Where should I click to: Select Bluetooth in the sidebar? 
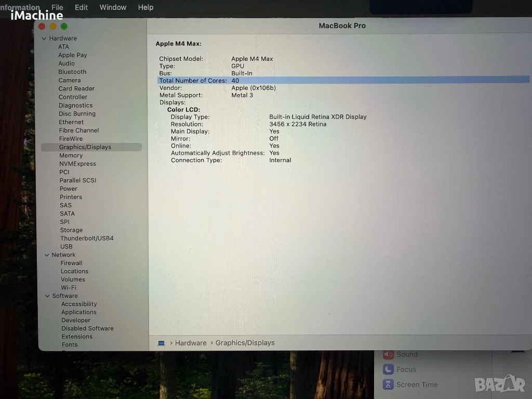pyautogui.click(x=72, y=72)
